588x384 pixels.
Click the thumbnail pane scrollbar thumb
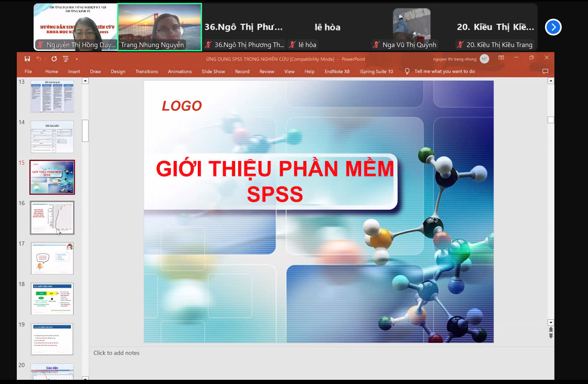pos(85,131)
